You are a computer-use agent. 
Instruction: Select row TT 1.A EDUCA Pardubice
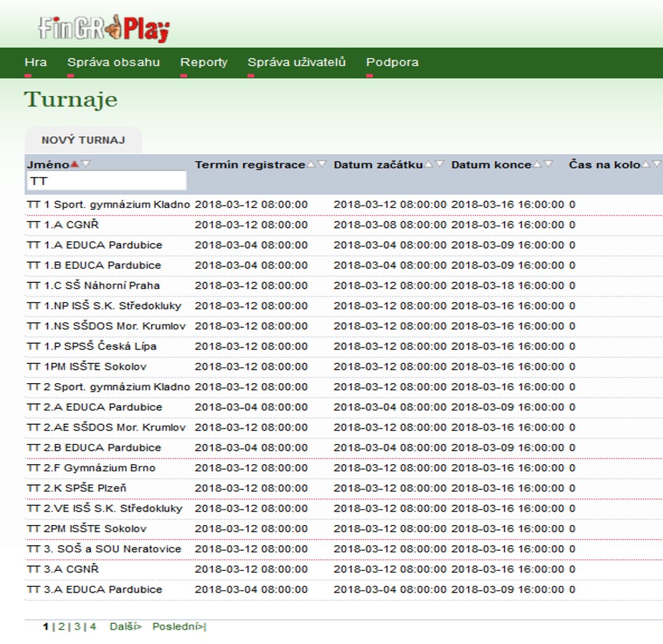pos(343,245)
